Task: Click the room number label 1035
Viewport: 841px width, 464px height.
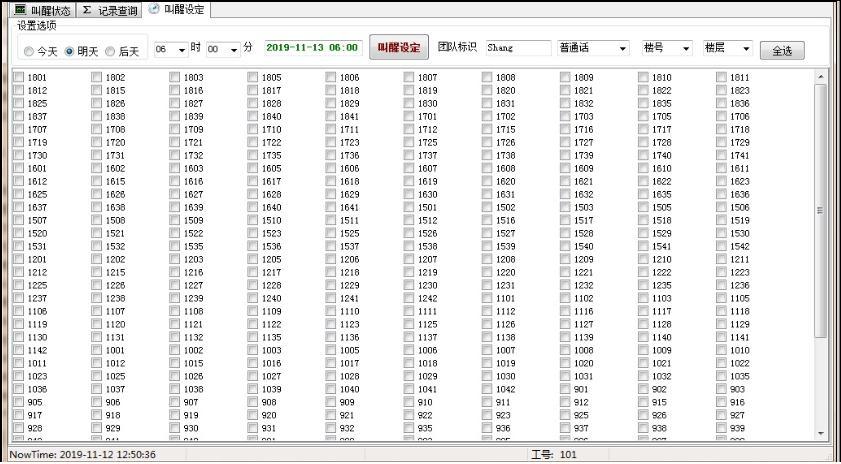Action: (x=740, y=376)
